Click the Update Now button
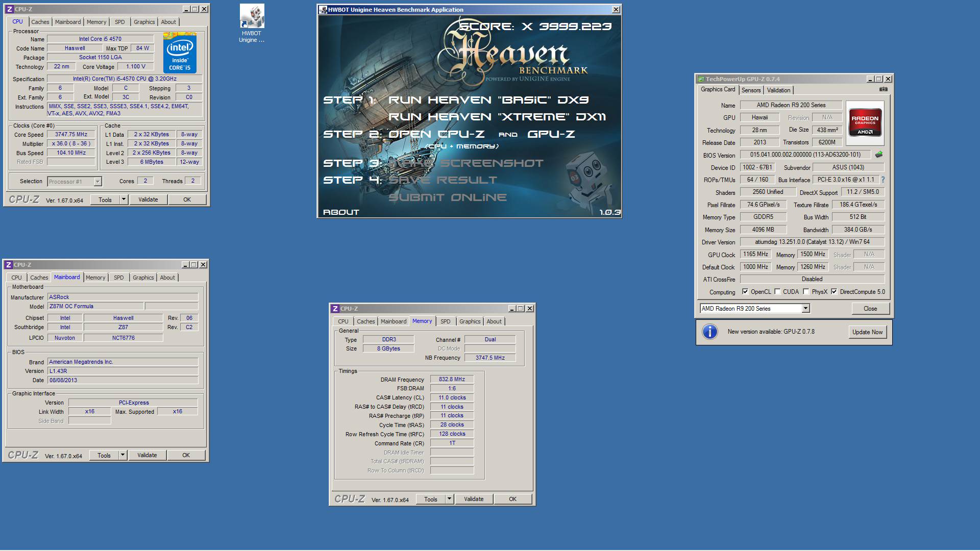This screenshot has width=980, height=551. (x=867, y=332)
